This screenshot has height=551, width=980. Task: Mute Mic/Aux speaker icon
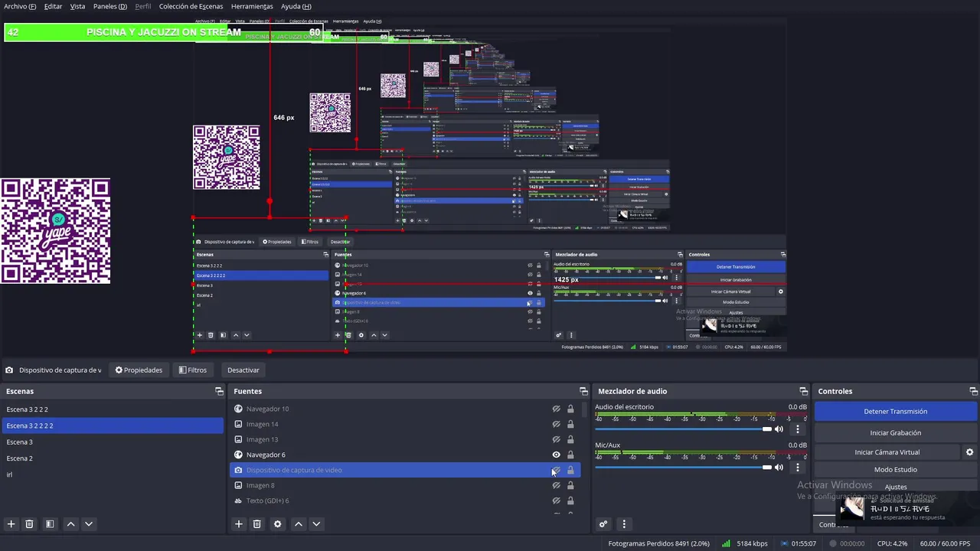pyautogui.click(x=779, y=467)
